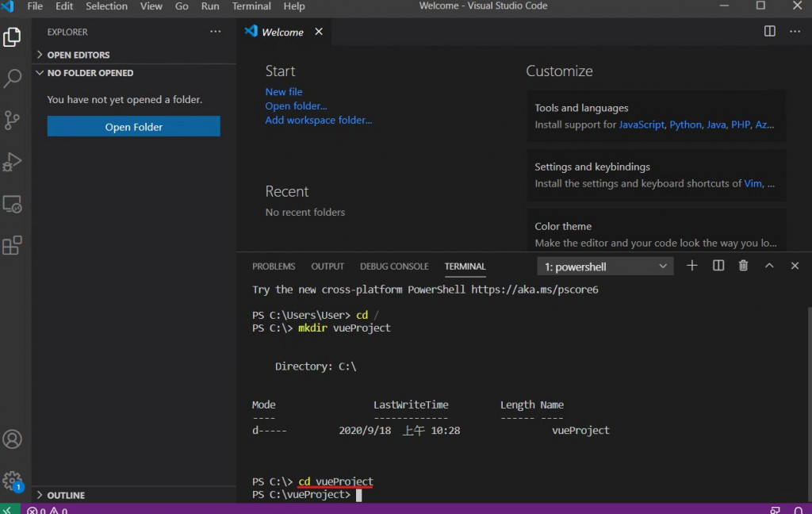This screenshot has height=514, width=812.
Task: Open the Extensions view
Action: click(12, 245)
